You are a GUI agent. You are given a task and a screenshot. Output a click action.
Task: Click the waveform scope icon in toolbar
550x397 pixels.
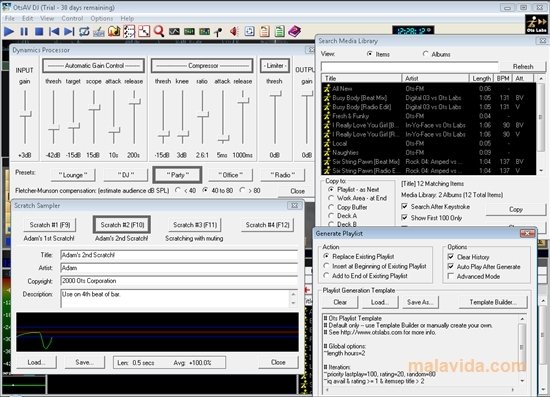[174, 32]
